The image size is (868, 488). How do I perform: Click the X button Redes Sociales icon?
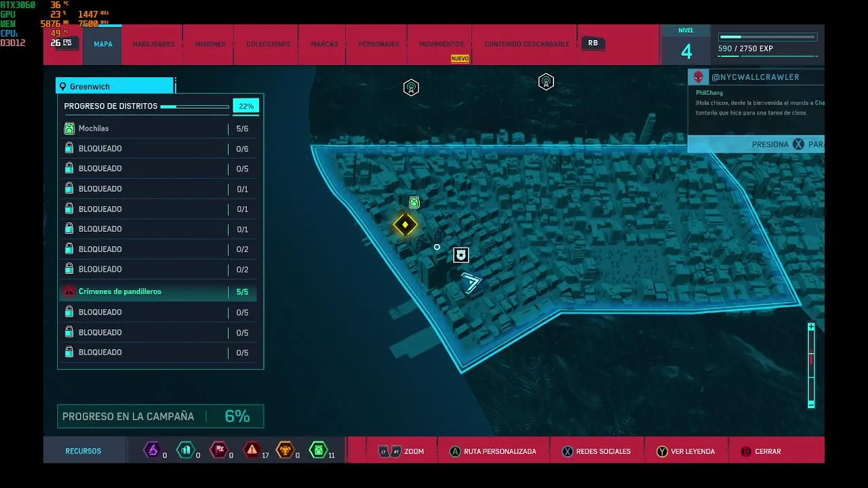coord(568,451)
